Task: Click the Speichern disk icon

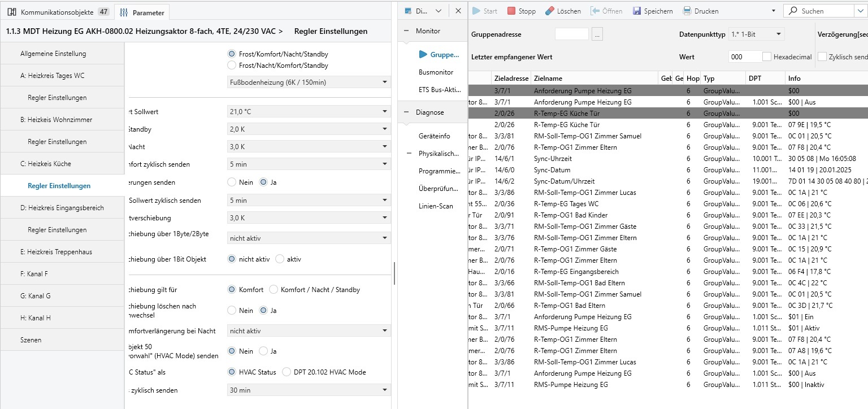Action: point(637,11)
